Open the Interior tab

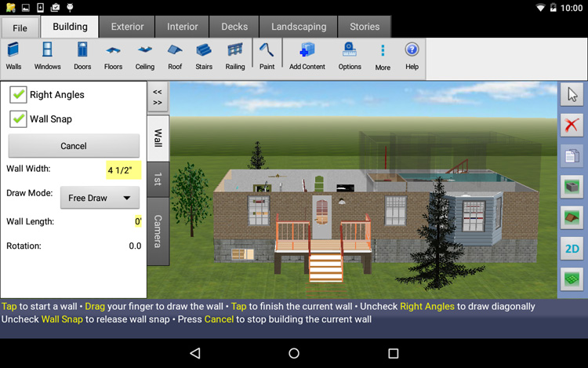[182, 27]
